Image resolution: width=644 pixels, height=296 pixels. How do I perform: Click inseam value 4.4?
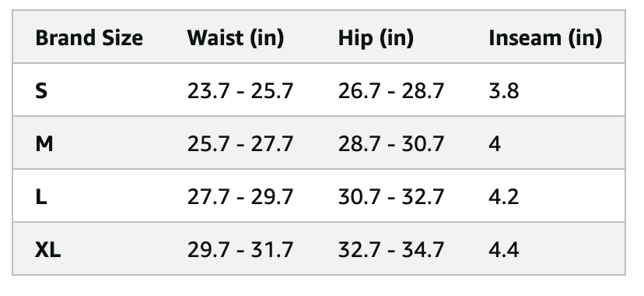click(504, 249)
